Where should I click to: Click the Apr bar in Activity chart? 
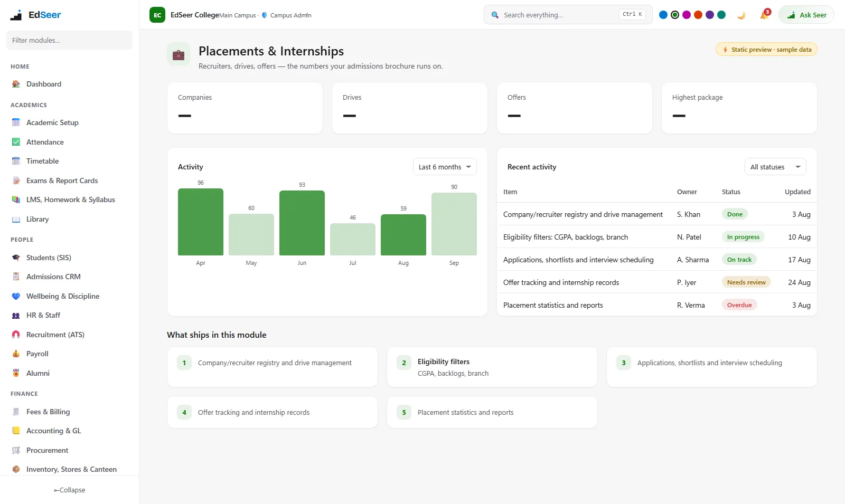[x=201, y=222]
